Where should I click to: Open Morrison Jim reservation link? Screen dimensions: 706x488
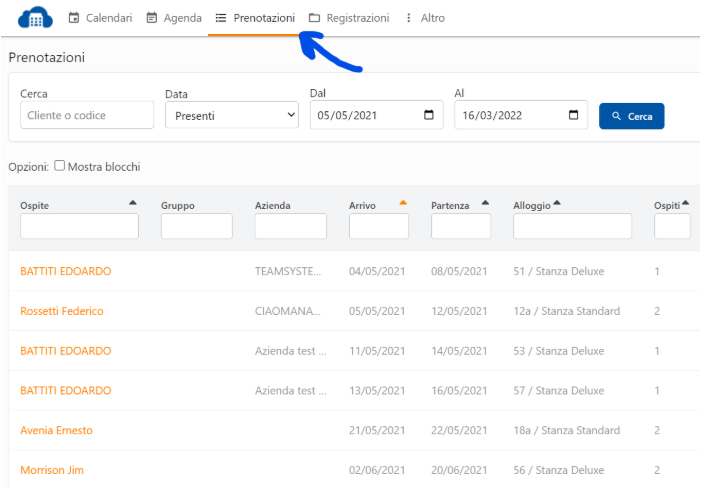(x=51, y=470)
